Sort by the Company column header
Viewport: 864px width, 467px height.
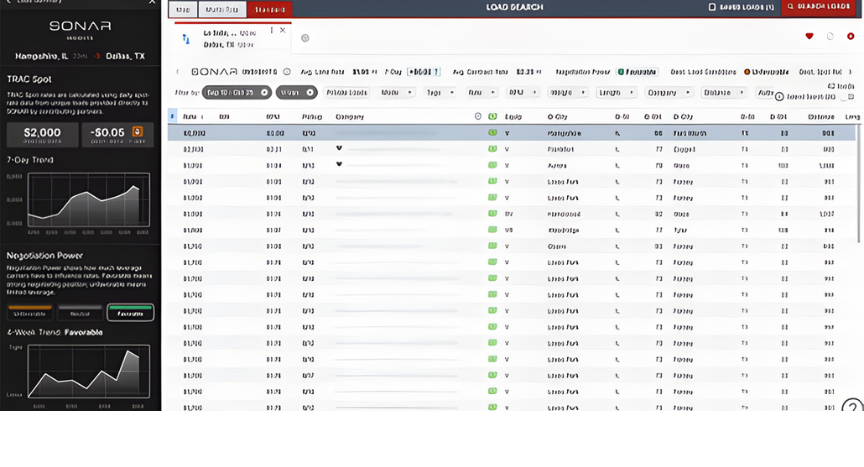[349, 116]
